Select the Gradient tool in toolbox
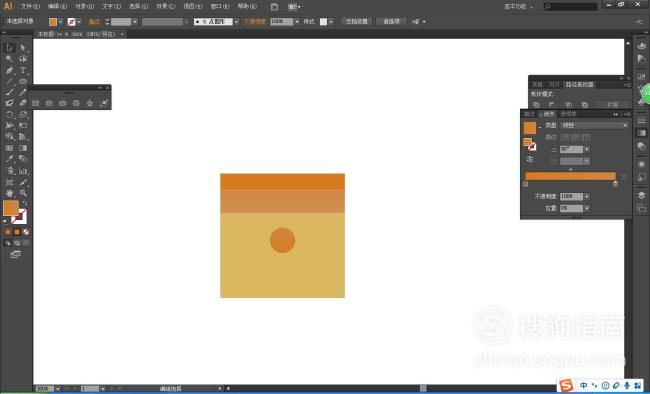The image size is (650, 394). point(23,148)
